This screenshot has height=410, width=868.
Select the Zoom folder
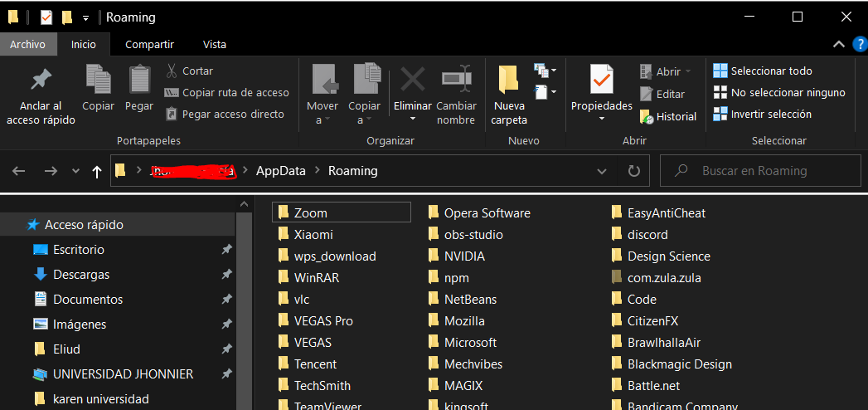342,212
